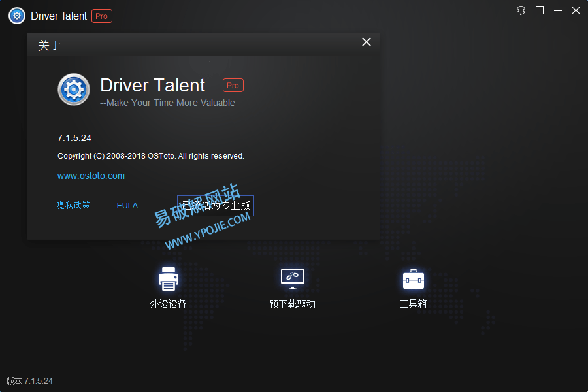Close the main Driver Talent window

[576, 10]
